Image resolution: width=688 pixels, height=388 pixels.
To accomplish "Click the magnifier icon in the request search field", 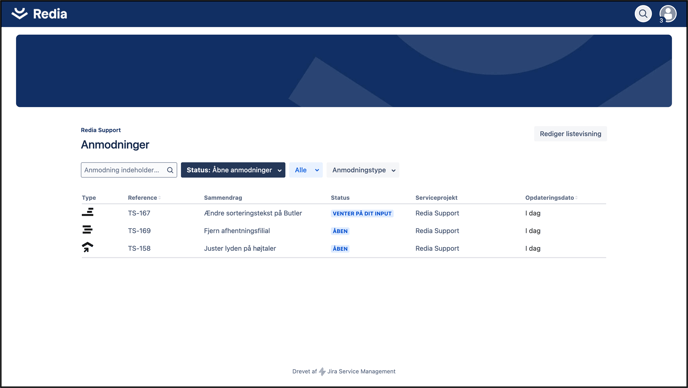I will click(170, 170).
